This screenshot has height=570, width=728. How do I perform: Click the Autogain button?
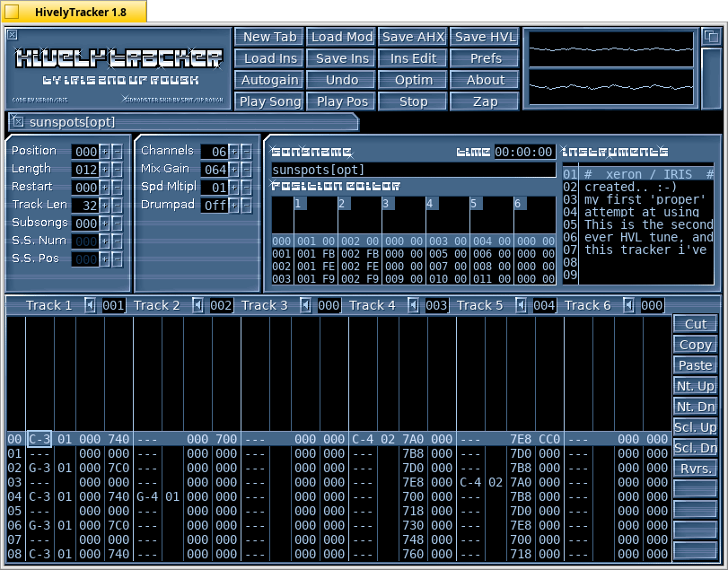pos(269,80)
